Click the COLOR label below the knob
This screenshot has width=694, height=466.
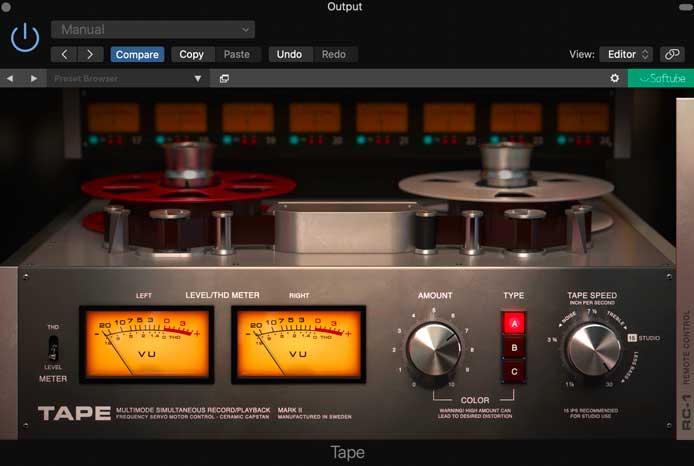coord(475,400)
